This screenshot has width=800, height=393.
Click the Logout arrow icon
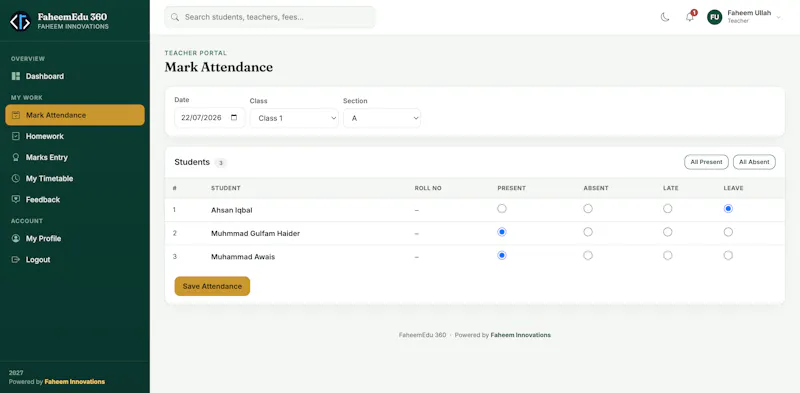pos(16,259)
